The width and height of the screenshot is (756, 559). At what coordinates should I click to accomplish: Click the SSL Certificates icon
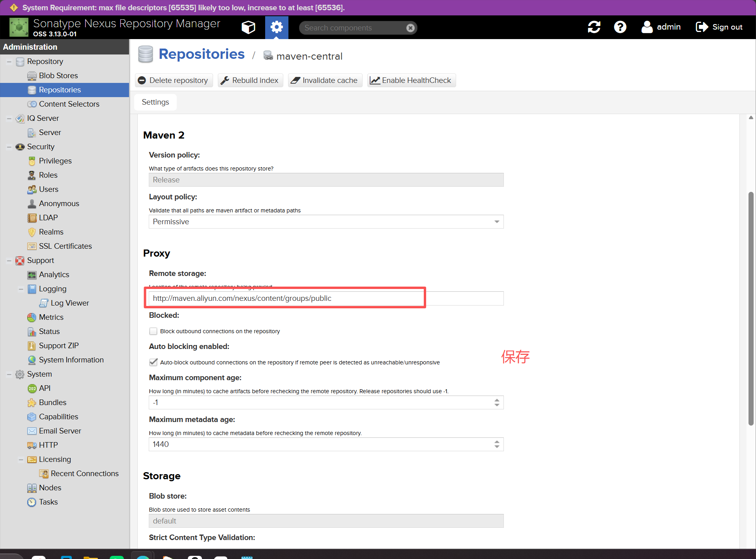point(32,246)
